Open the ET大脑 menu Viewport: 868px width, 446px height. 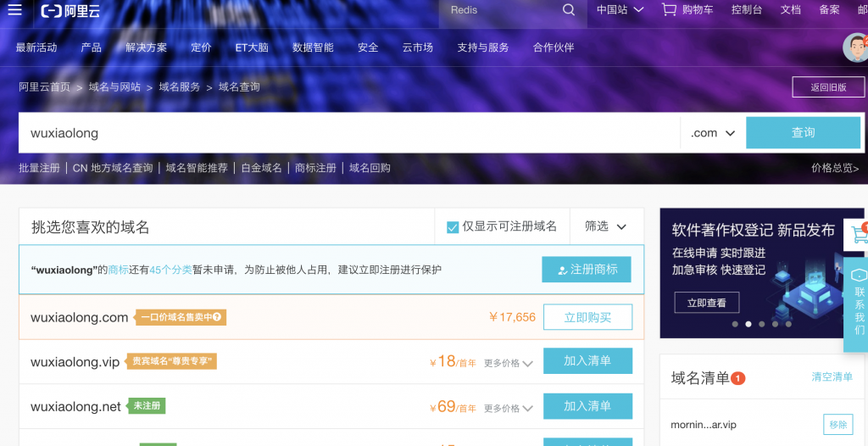click(x=252, y=47)
